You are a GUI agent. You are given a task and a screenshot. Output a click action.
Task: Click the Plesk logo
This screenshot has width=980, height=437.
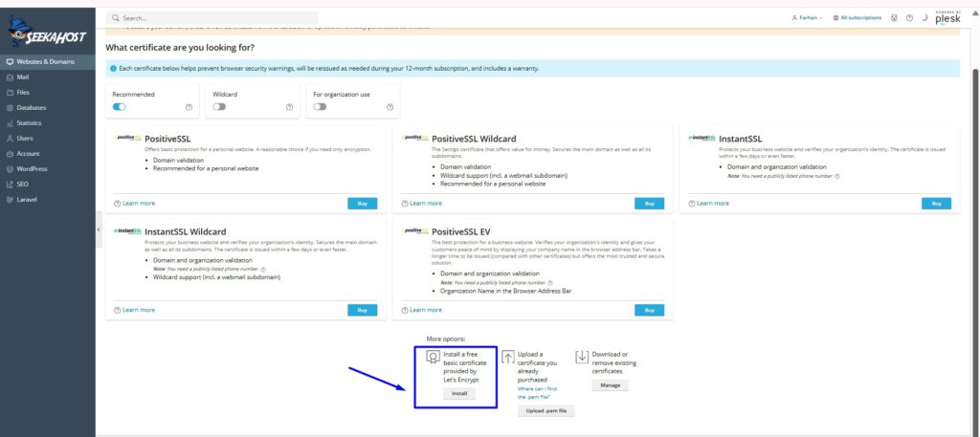point(947,18)
